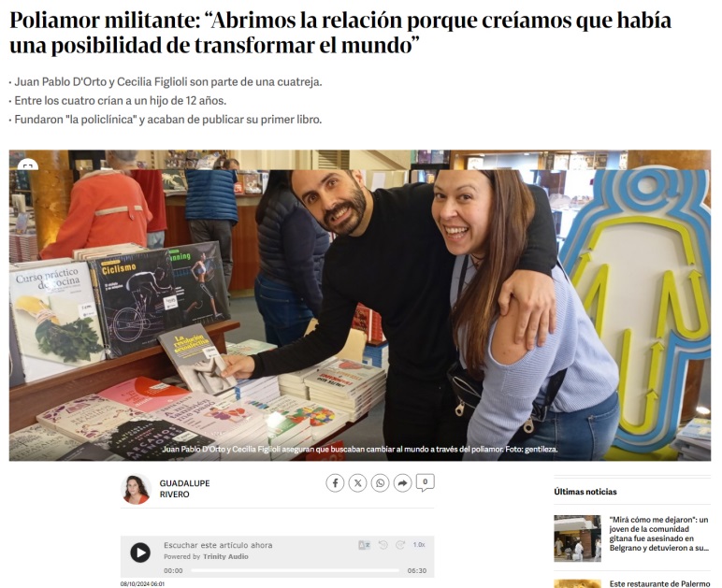
Task: Click Guadalupe Rivero's avatar photo
Action: click(136, 489)
